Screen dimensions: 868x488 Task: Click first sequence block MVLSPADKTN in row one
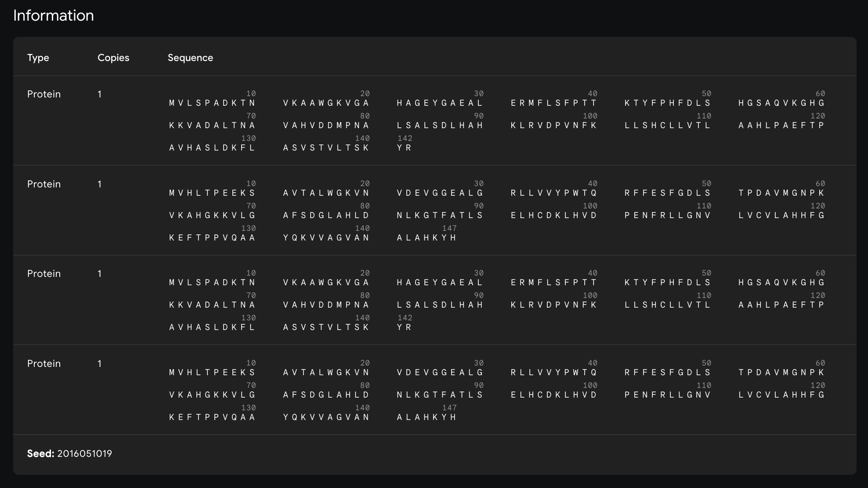[x=212, y=103]
